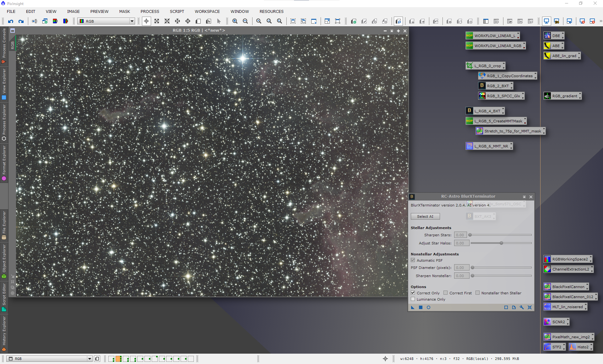Viewport: 603px width, 364px height.
Task: Expand toolbar overflow chevron
Action: [x=600, y=21]
